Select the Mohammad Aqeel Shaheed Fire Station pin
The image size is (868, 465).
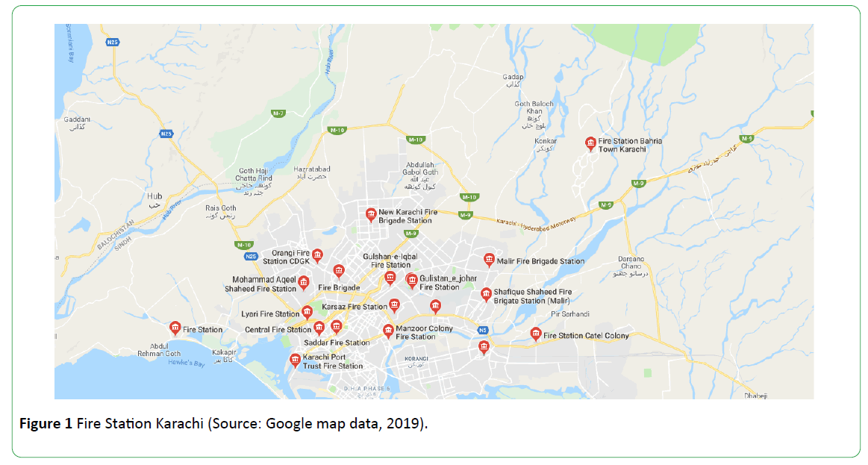tap(304, 282)
